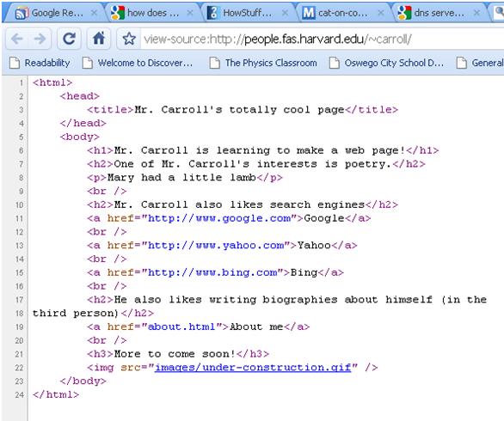Close the cat-on-co... tab

click(x=381, y=13)
